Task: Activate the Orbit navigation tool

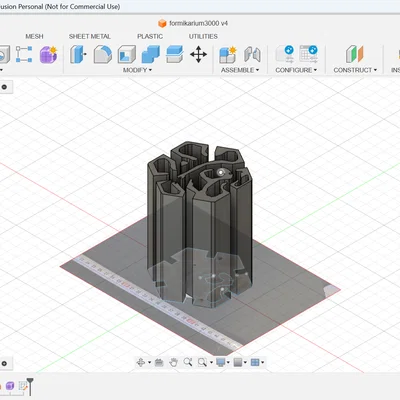Action: click(x=141, y=362)
